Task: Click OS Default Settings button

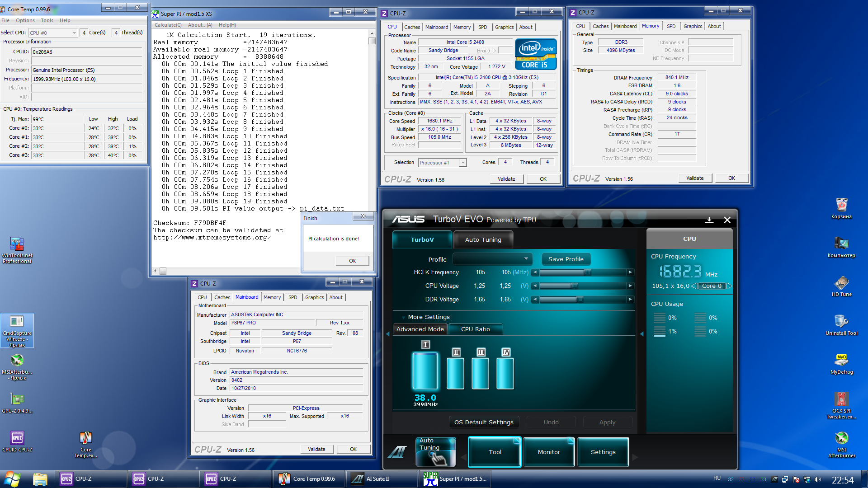Action: pos(484,422)
